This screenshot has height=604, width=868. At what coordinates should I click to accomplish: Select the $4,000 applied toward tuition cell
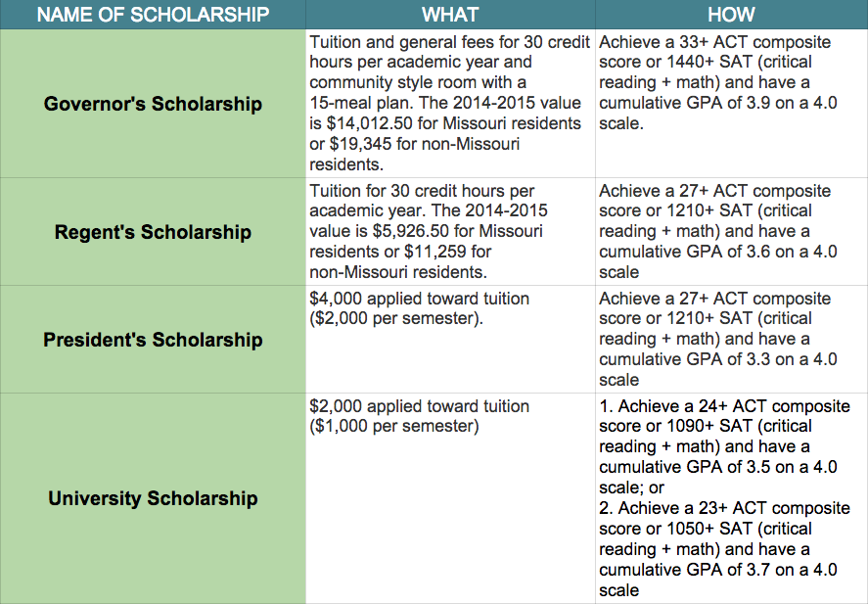tap(450, 340)
